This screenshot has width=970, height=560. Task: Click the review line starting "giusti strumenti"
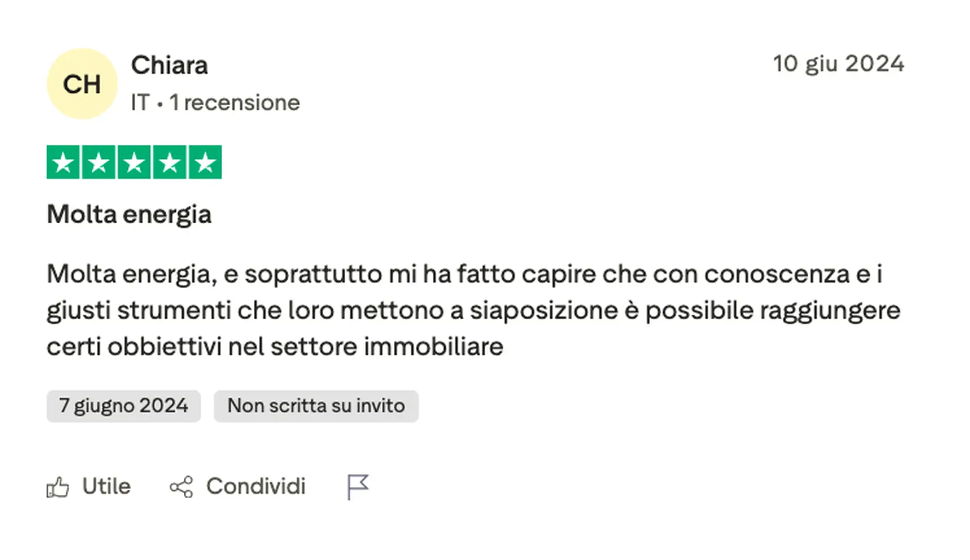(x=473, y=311)
